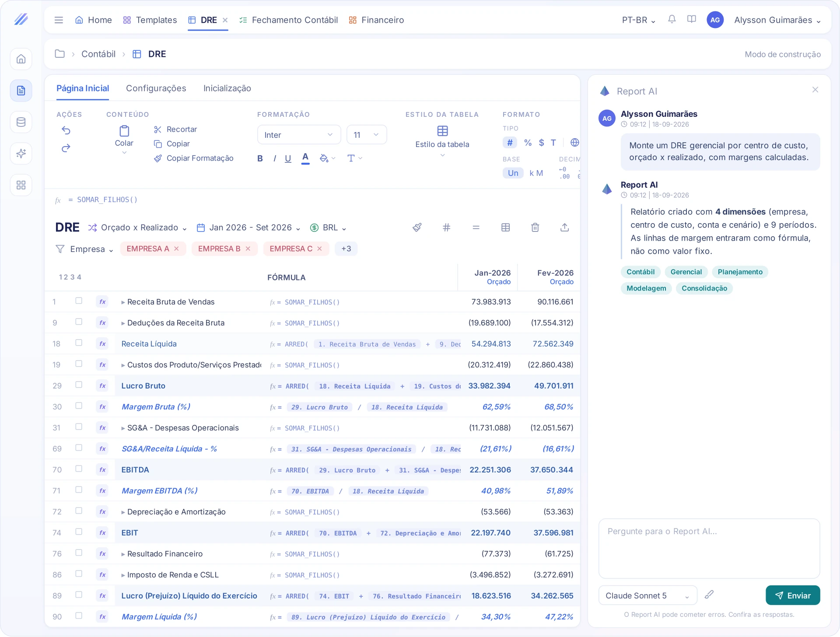
Task: Switch to the Inicialização tab
Action: [x=227, y=88]
